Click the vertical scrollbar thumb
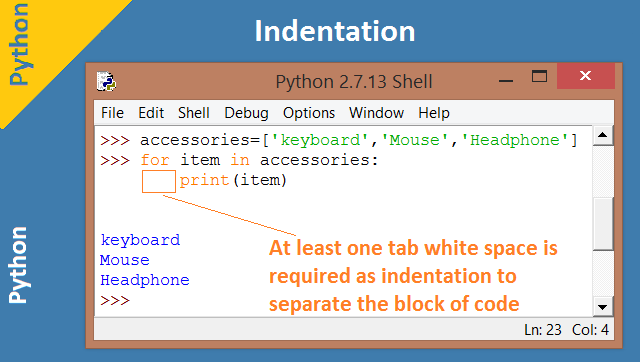The image size is (640, 362). point(603,224)
